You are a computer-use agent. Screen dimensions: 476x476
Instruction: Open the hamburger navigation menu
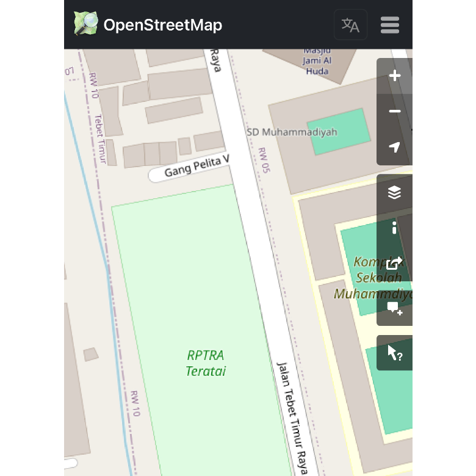pyautogui.click(x=389, y=25)
